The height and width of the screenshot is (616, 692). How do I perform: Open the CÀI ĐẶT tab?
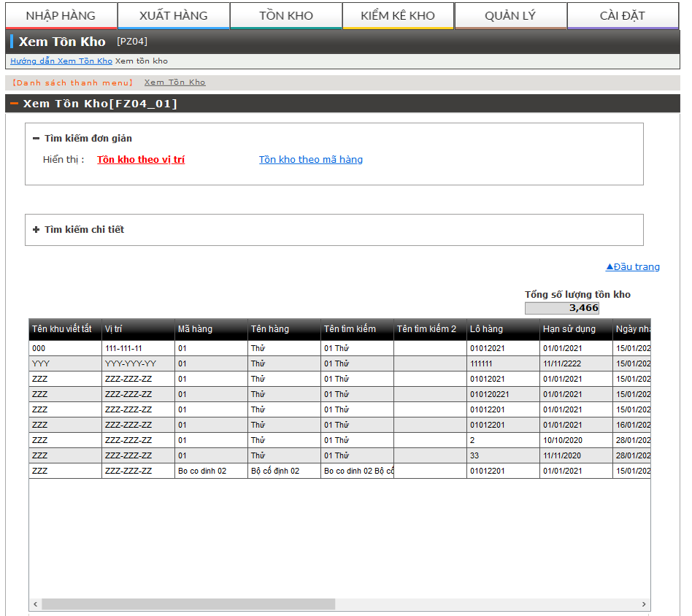623,13
